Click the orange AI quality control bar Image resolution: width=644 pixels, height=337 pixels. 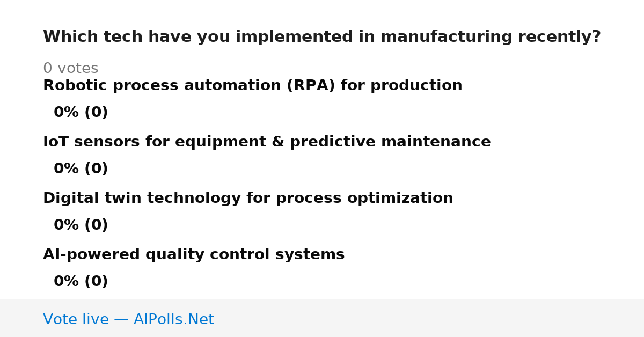click(43, 282)
